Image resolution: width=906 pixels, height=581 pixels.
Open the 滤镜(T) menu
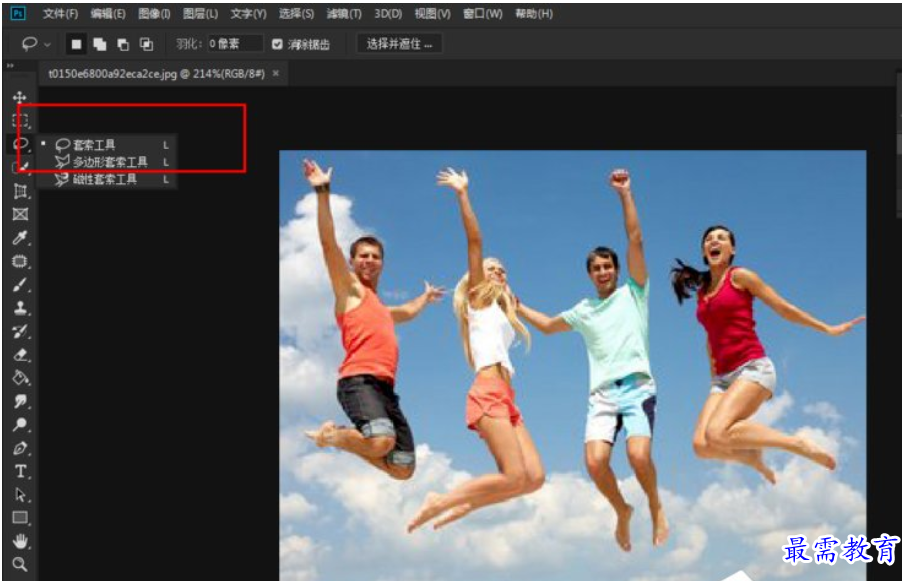344,13
